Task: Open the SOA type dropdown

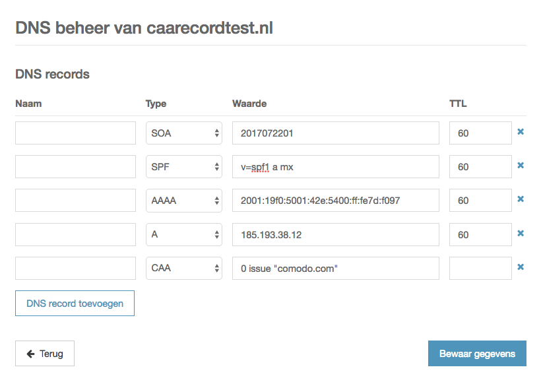Action: [x=183, y=132]
